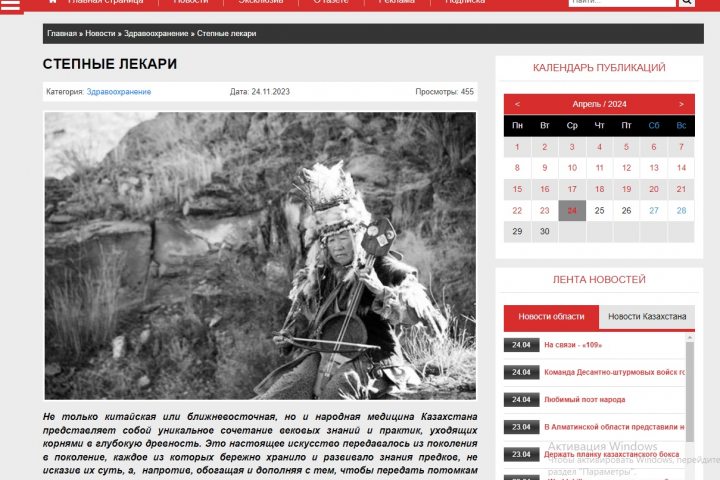Click the search magnifier button
Screen dimensions: 720x480
click(x=687, y=2)
